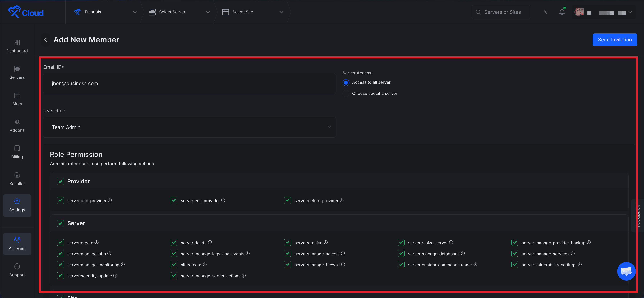Click info icon next to server:add-provider
644x298 pixels.
point(110,200)
